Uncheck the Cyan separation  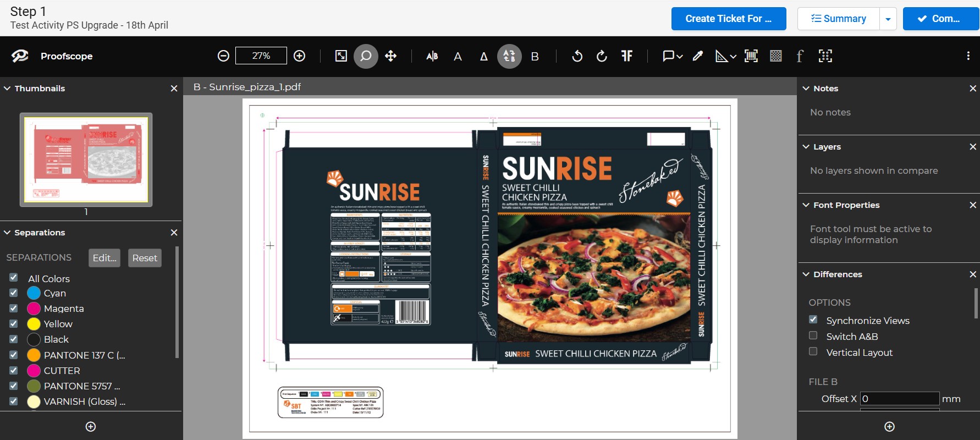(14, 293)
